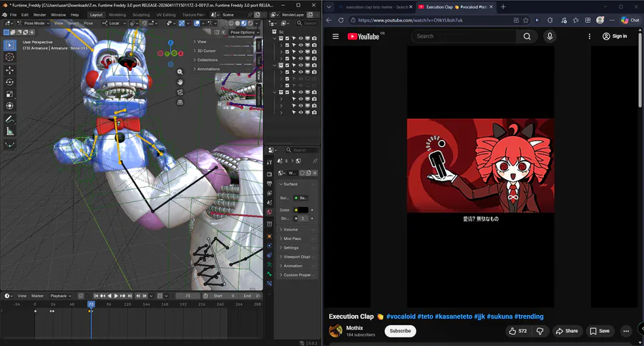The width and height of the screenshot is (644, 346).
Task: Click the viewport zoom magnifier icon
Action: (180, 72)
